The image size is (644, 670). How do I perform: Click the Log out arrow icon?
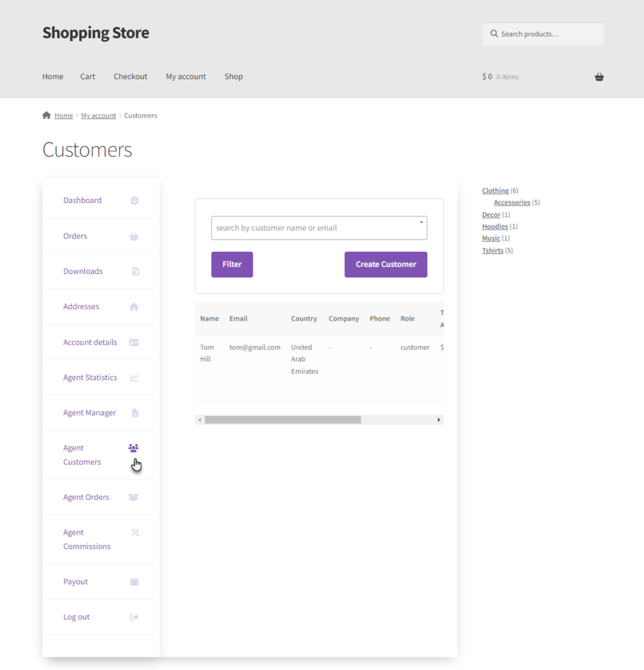click(x=134, y=617)
